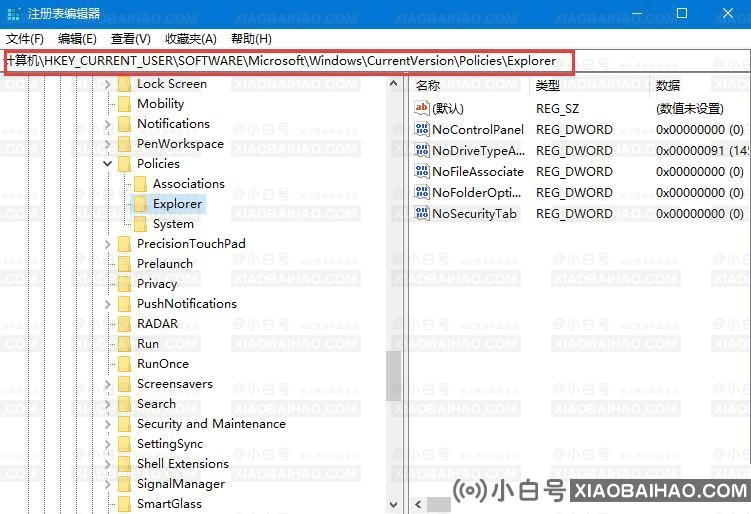The width and height of the screenshot is (751, 514).
Task: Select the Mobility tree key
Action: (x=160, y=104)
